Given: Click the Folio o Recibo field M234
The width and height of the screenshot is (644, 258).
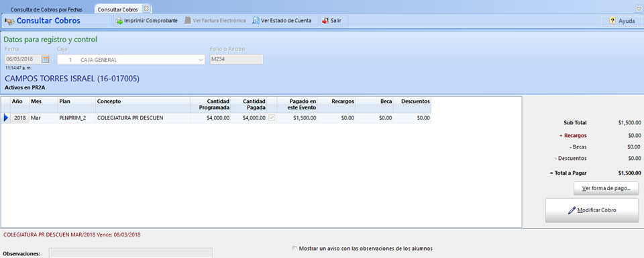Looking at the screenshot, I should (x=236, y=59).
